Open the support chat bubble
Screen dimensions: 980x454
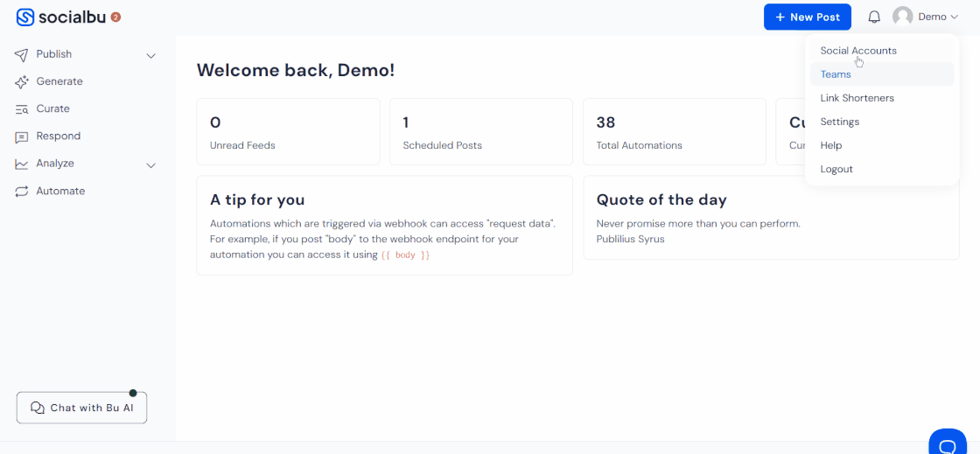point(947,445)
